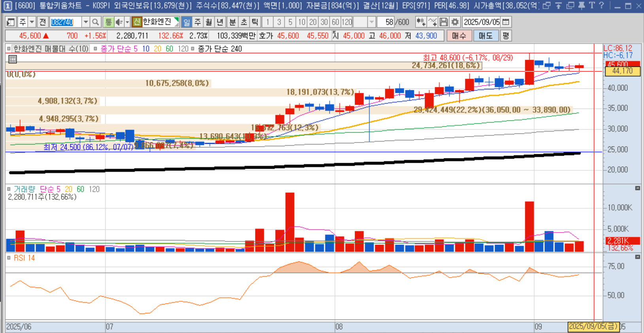
Task: Click the green 통 integrated chart button
Action: point(108,22)
